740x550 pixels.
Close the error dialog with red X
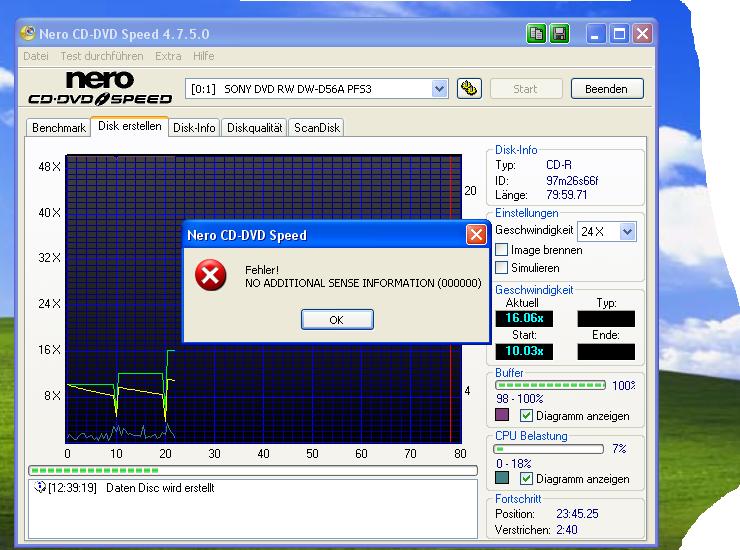point(476,235)
